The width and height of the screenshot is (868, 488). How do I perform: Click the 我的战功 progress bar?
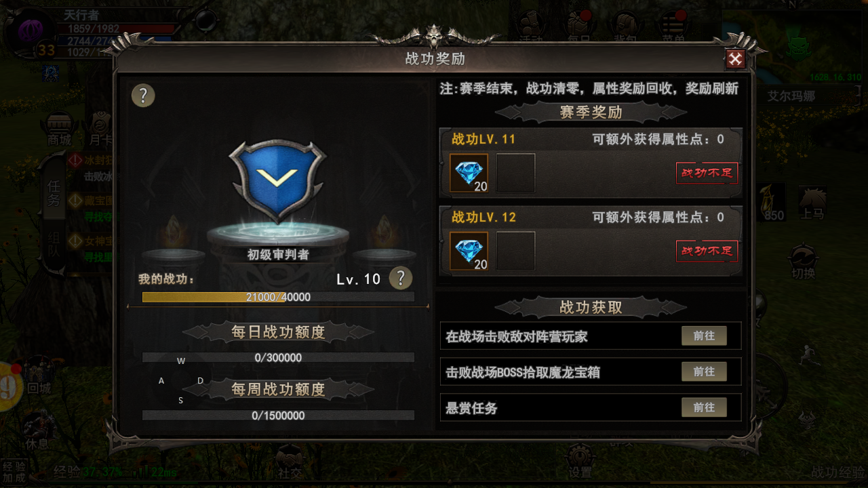click(x=278, y=297)
